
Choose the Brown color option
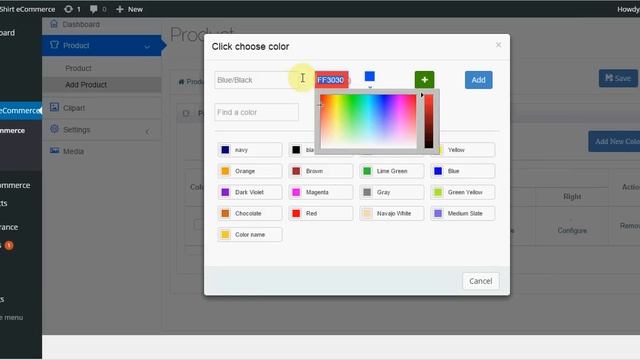(x=320, y=171)
